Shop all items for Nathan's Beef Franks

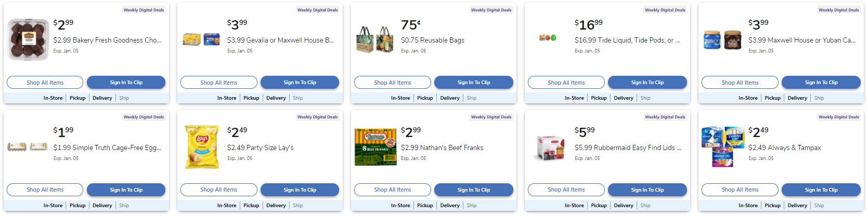[392, 190]
